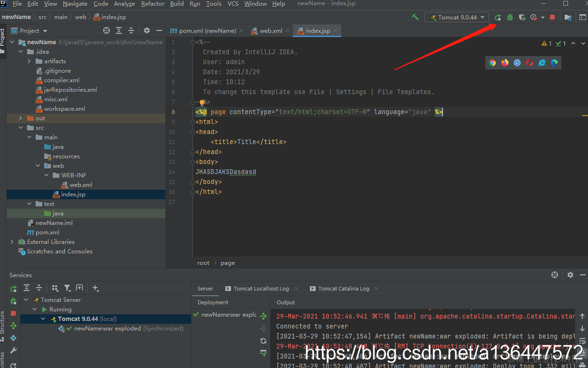Open index.jsp in Firefox
The width and height of the screenshot is (588, 368).
pyautogui.click(x=505, y=63)
